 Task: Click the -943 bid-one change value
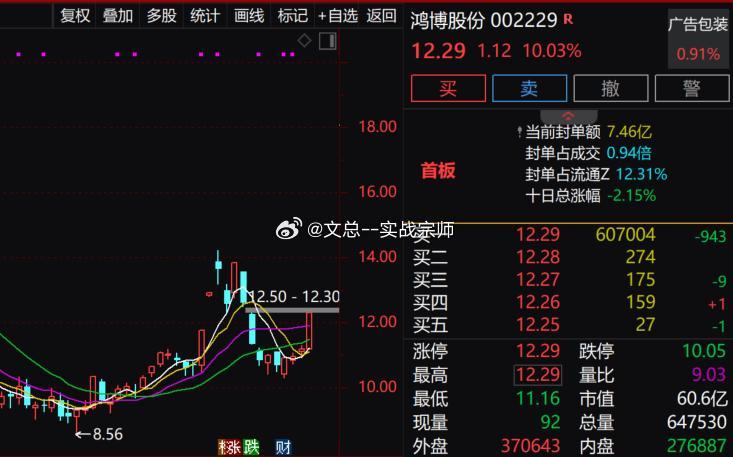pos(711,236)
